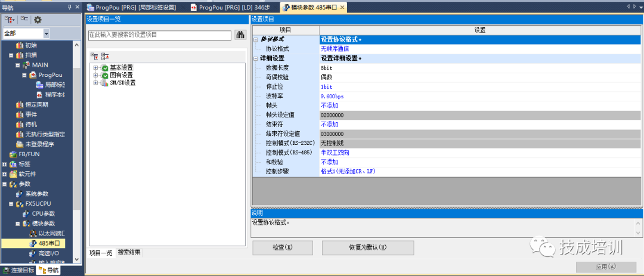Click the 恢复为默认(U) button
644x276 pixels.
pos(367,247)
